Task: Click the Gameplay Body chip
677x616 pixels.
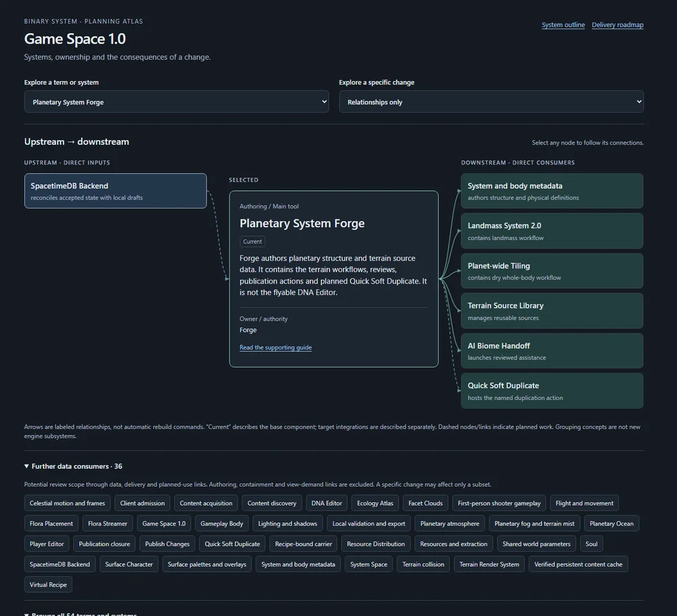Action: click(x=222, y=524)
